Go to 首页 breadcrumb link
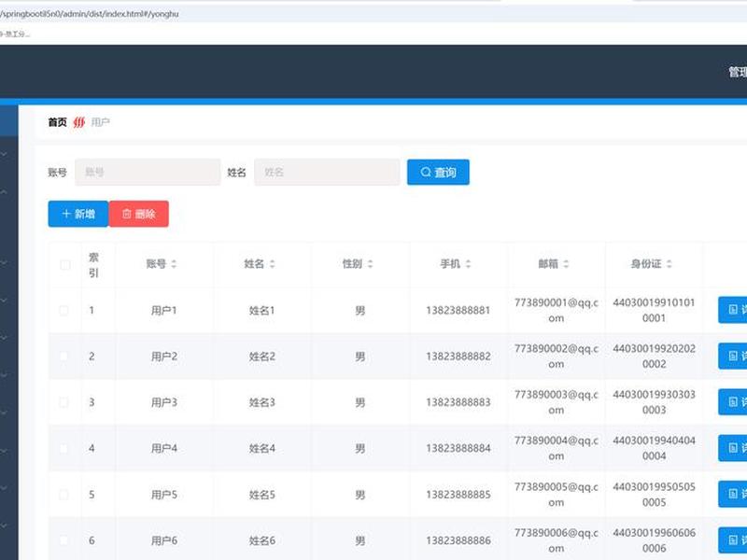This screenshot has width=747, height=560. 58,122
